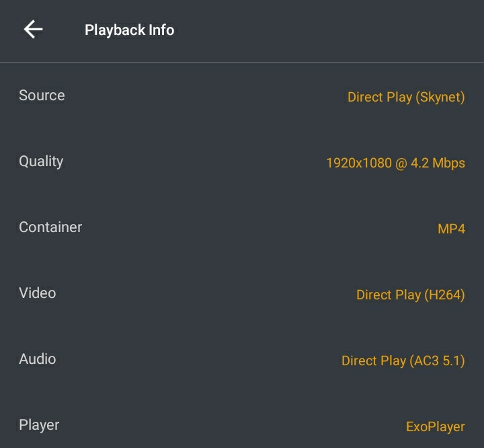
Task: Select the Audio row label
Action: coord(37,359)
